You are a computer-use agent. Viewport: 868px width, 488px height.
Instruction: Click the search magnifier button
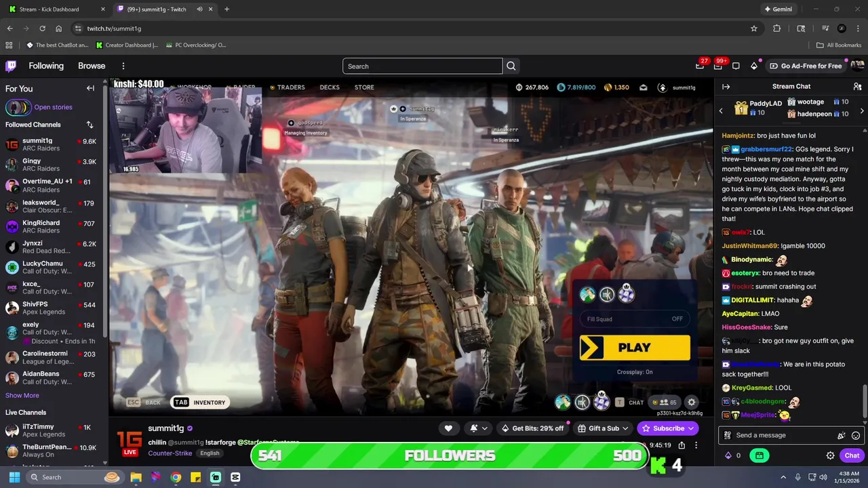tap(511, 66)
